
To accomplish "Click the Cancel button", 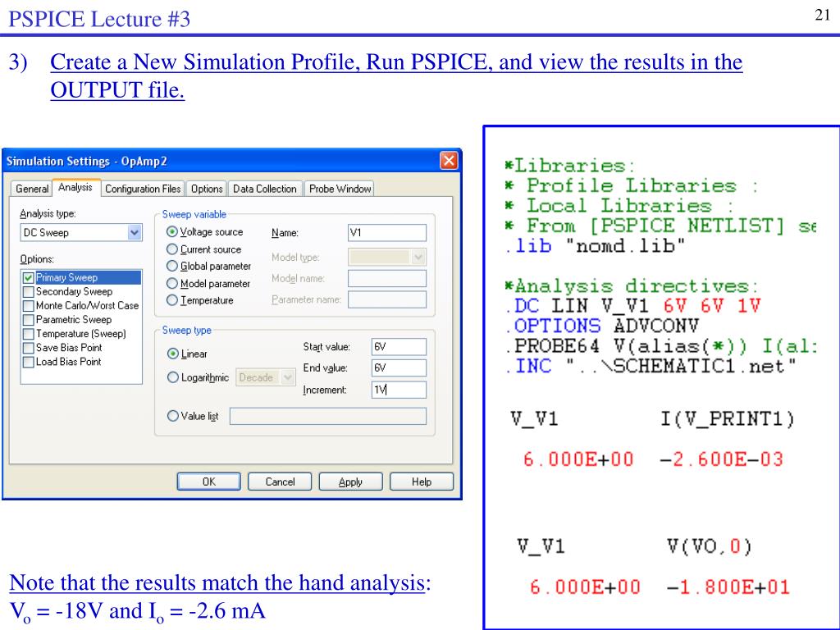I will coord(280,482).
